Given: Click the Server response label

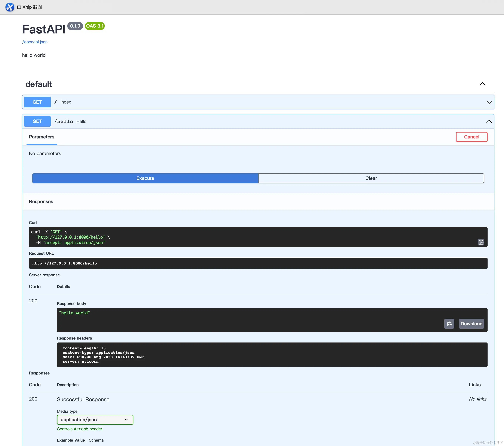Looking at the screenshot, I should coord(44,275).
